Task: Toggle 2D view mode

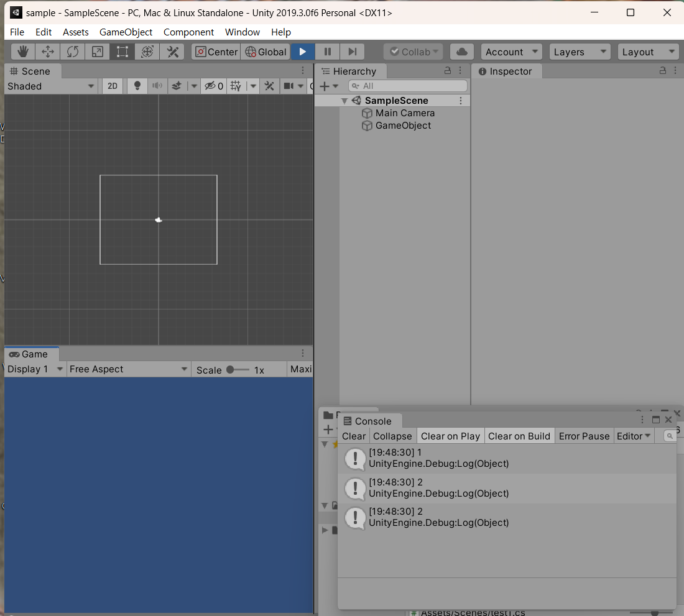Action: point(113,86)
